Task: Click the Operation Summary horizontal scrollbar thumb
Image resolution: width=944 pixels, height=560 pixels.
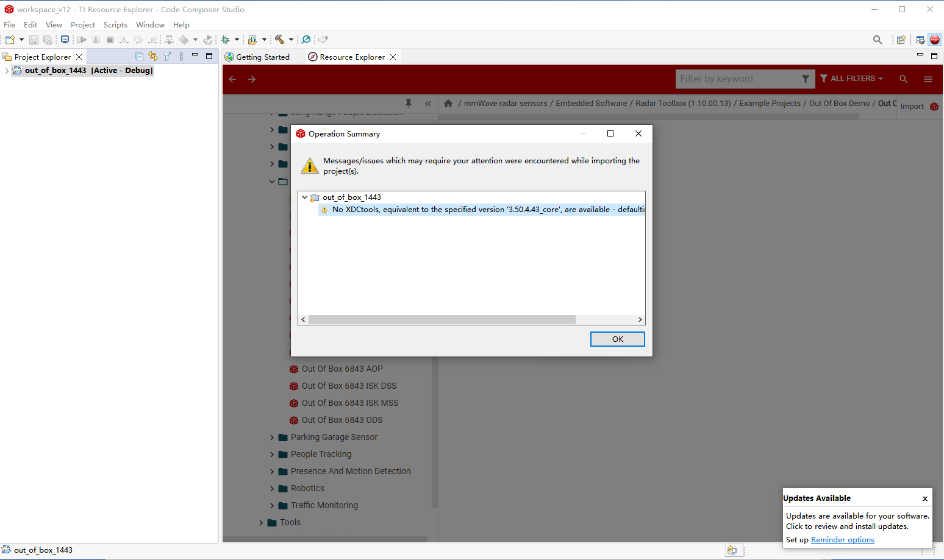Action: pos(442,320)
